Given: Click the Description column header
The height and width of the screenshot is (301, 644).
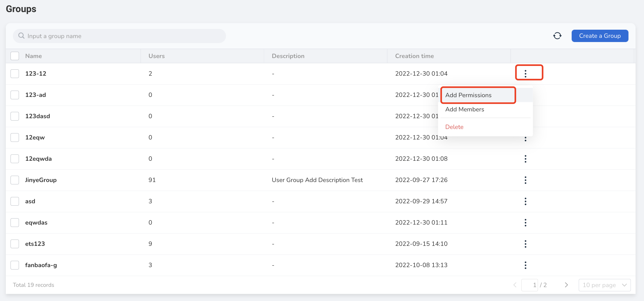Looking at the screenshot, I should 288,56.
